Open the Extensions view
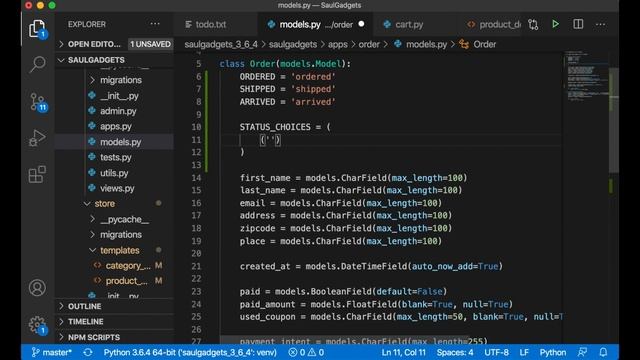 (x=37, y=174)
